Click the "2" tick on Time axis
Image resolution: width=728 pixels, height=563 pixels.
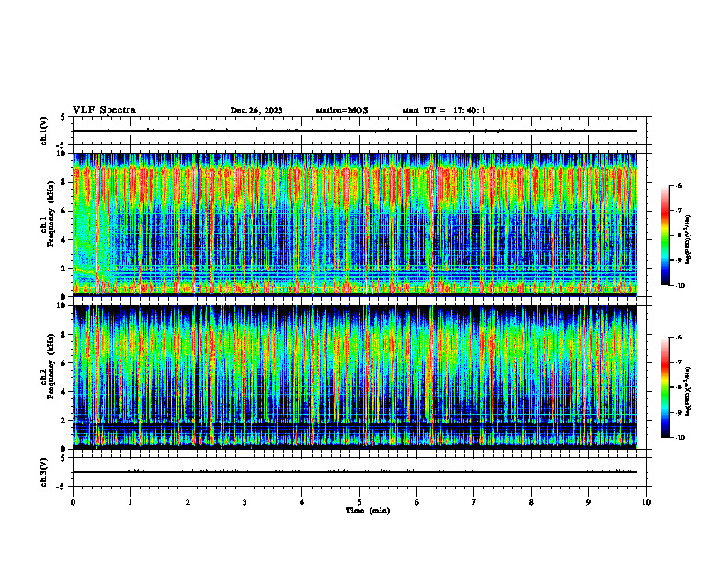pyautogui.click(x=188, y=502)
